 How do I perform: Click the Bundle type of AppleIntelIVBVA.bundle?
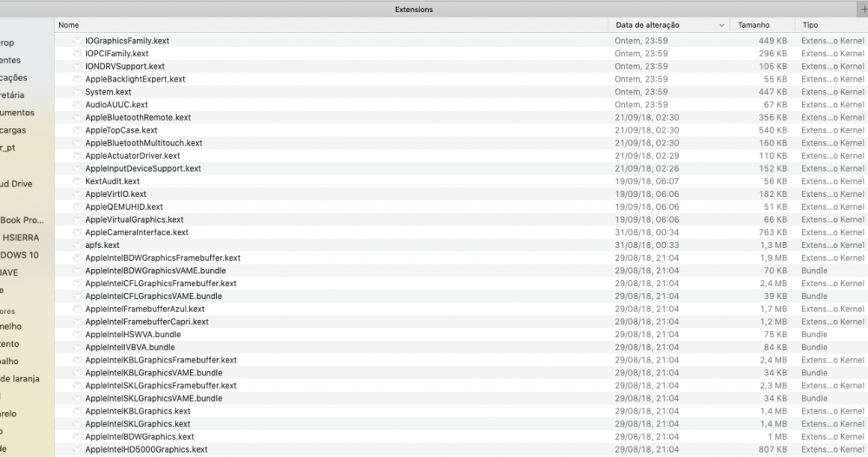pyautogui.click(x=814, y=347)
